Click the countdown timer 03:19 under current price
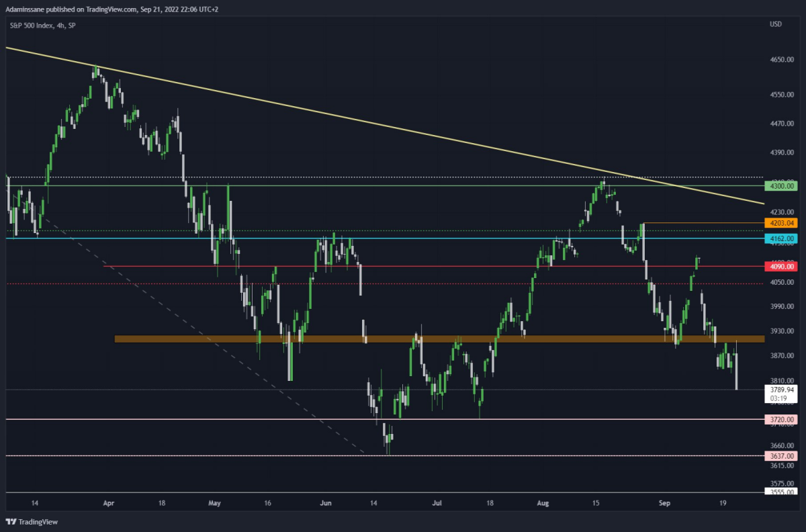 coord(780,398)
